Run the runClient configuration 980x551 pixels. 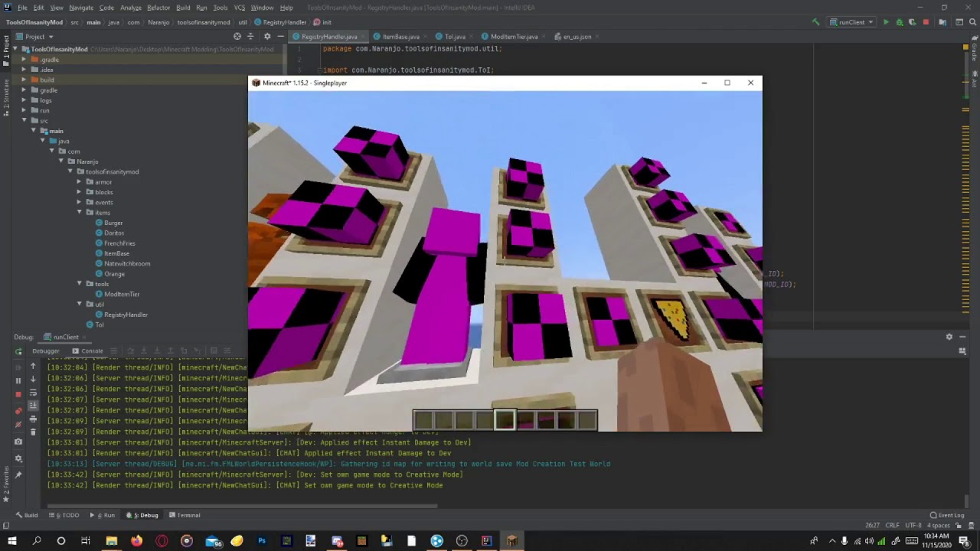pos(886,22)
